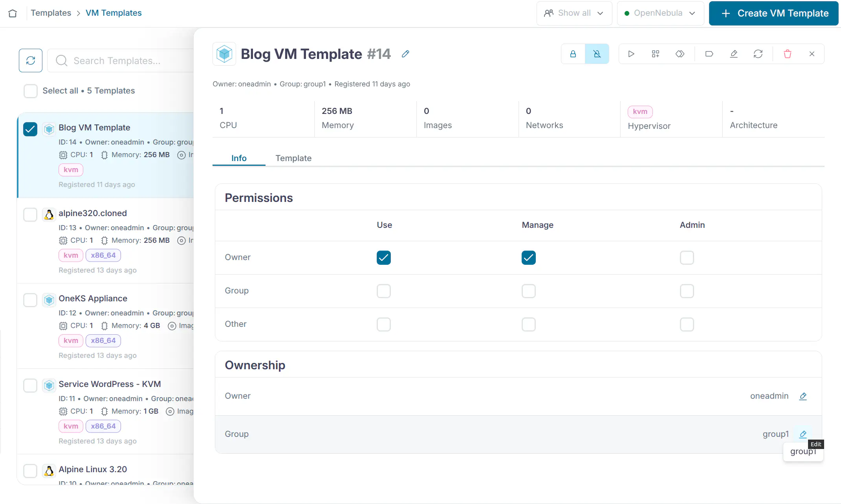Enable Other Admin permission

(687, 324)
